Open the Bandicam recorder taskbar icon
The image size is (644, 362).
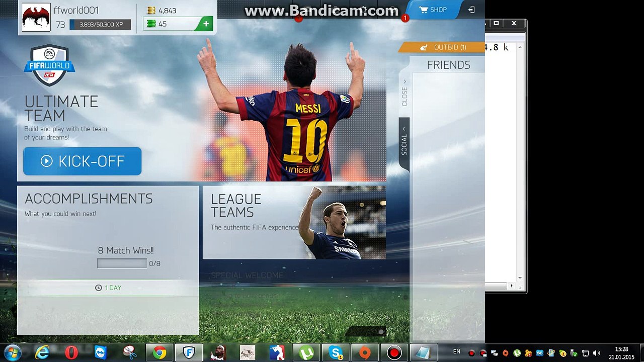[x=394, y=353]
